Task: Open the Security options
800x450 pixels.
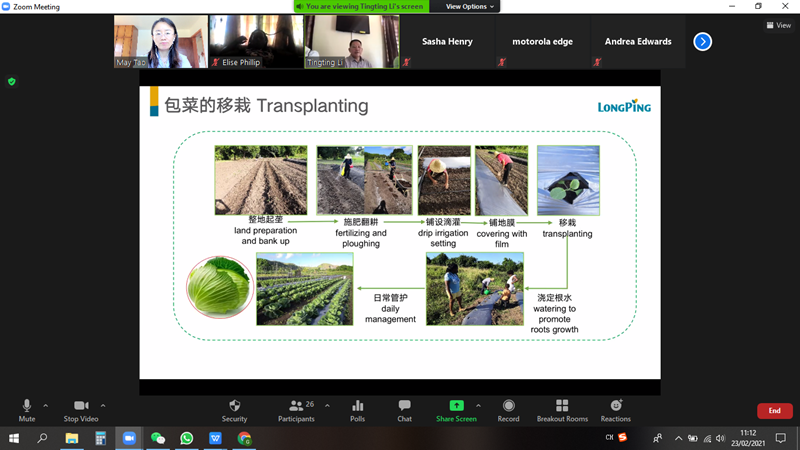Action: 234,410
